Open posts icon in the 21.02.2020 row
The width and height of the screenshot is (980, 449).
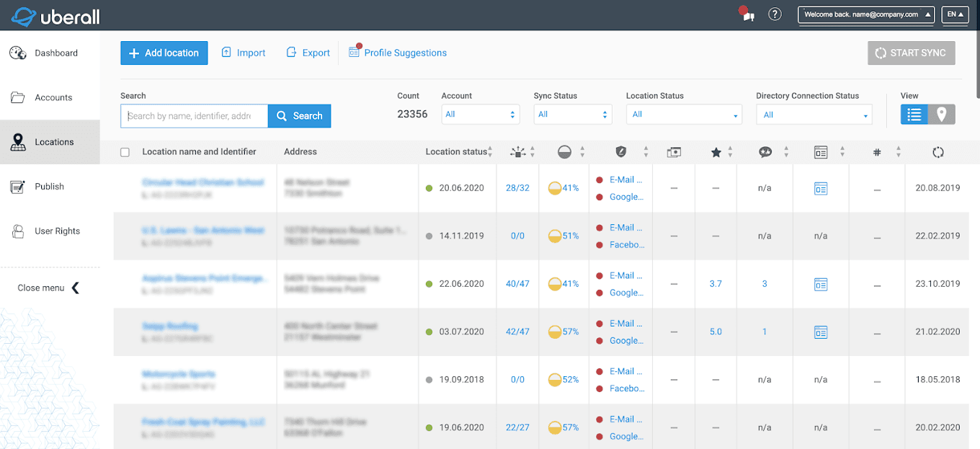coord(821,332)
